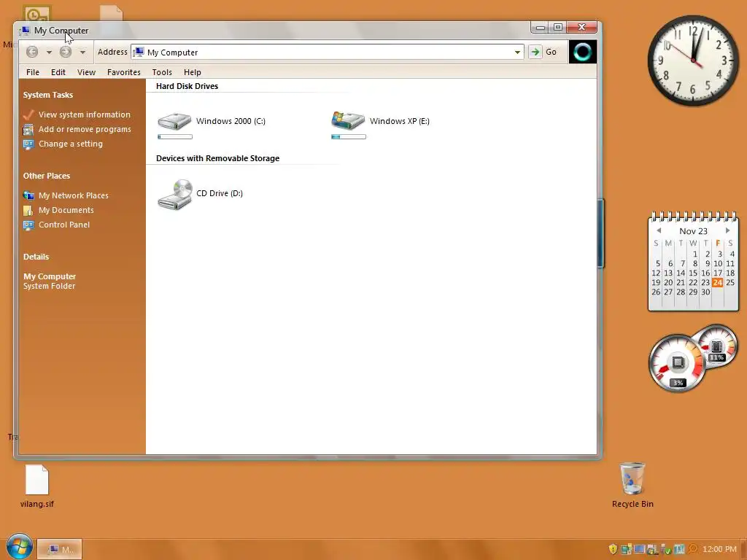Click Devices with Removable Storage group header
This screenshot has width=747, height=560.
217,158
